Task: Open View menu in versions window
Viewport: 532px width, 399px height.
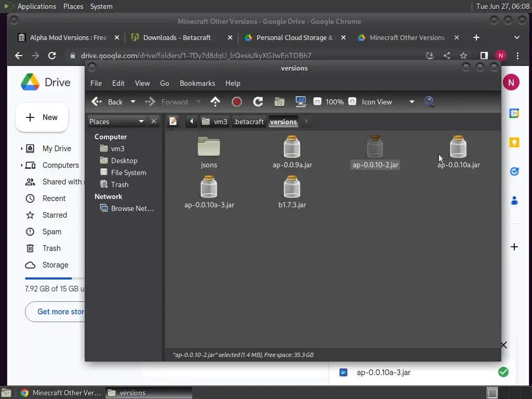Action: 142,83
